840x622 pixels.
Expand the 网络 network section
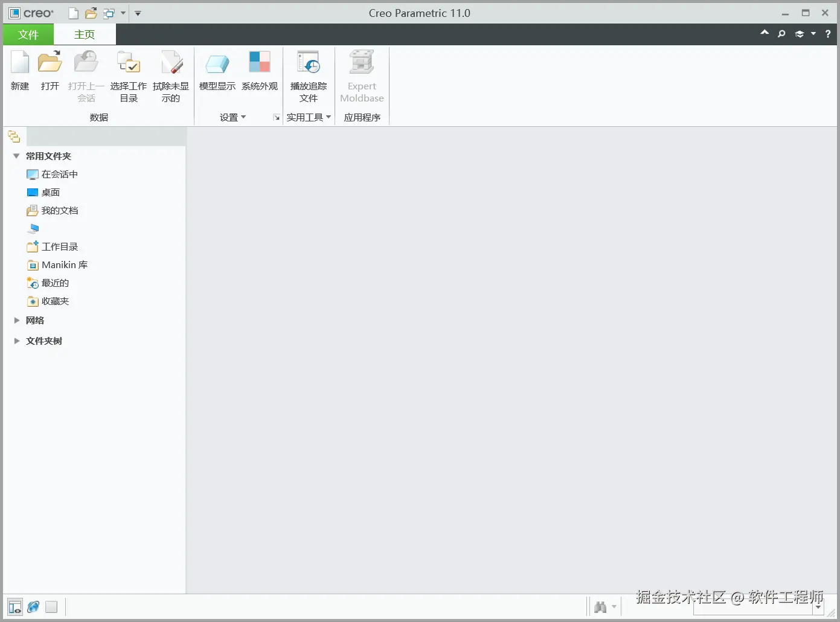(17, 320)
